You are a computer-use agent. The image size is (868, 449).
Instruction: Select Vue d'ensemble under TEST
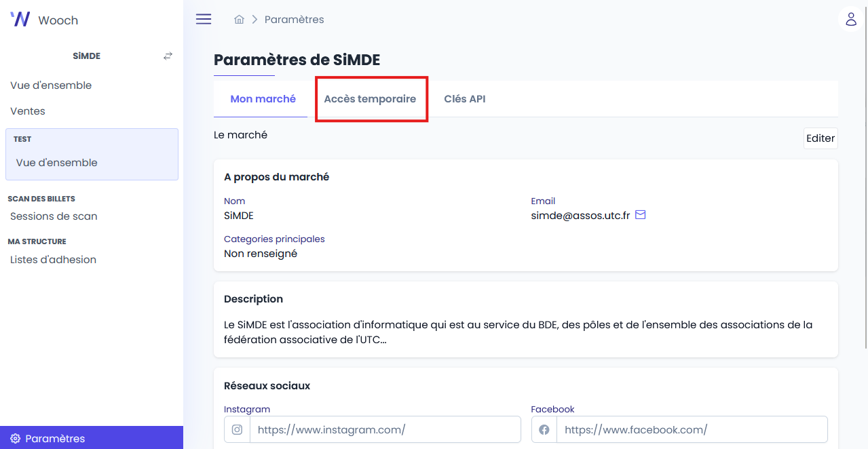pyautogui.click(x=57, y=163)
